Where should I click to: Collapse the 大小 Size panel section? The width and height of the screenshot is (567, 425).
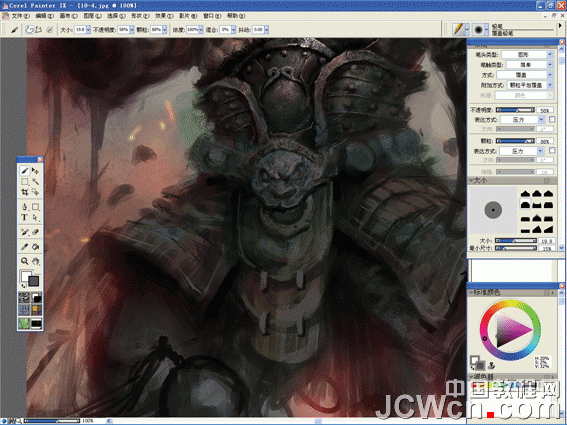[x=472, y=180]
